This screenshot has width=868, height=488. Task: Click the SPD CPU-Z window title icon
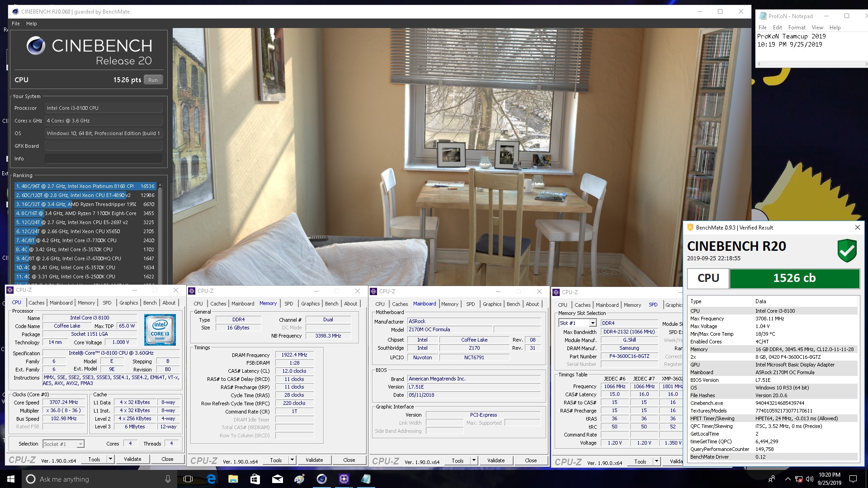(557, 292)
